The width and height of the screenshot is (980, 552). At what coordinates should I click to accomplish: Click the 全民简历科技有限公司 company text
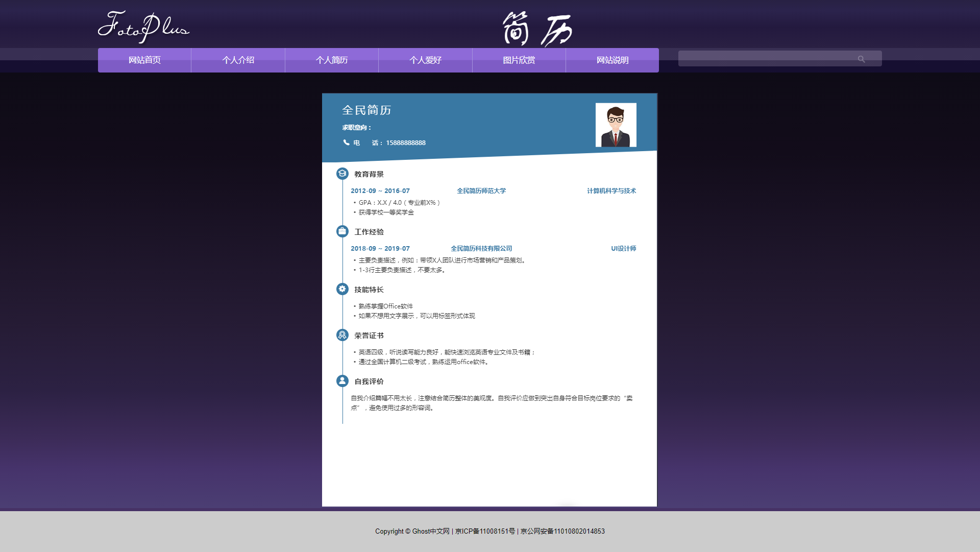pyautogui.click(x=481, y=249)
